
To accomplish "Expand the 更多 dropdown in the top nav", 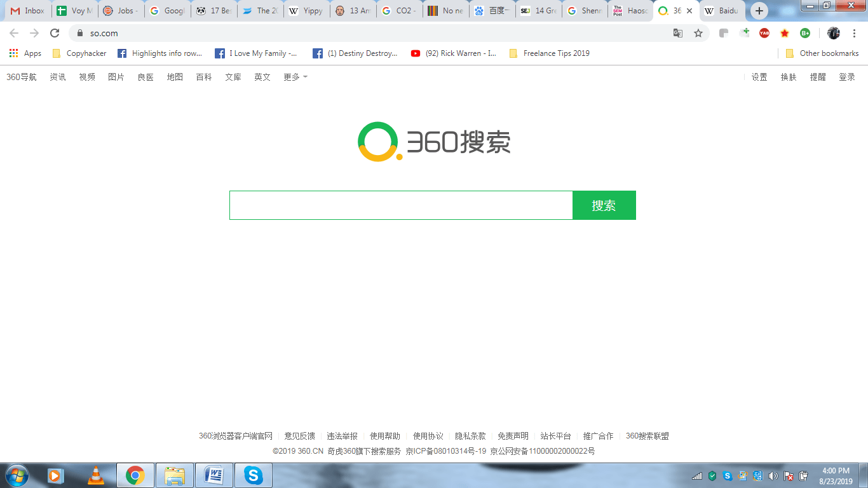I will click(295, 77).
